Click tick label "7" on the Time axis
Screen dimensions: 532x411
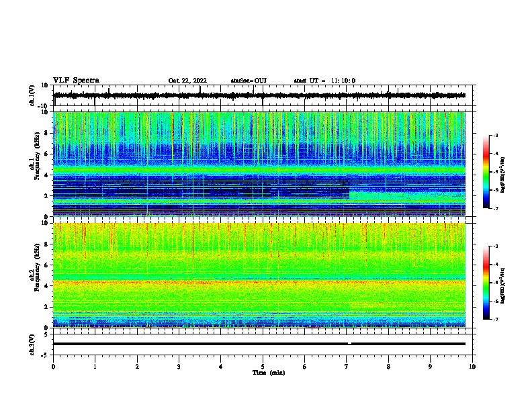(x=347, y=367)
